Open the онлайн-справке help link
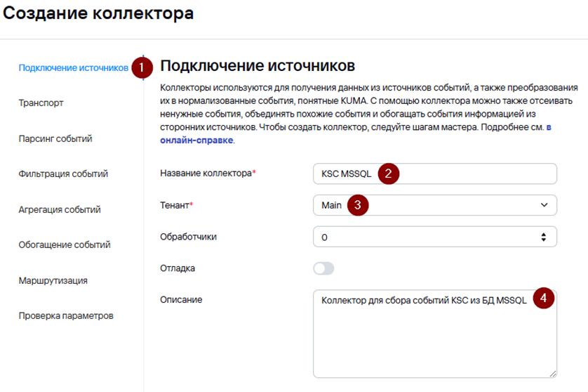Screen dimensions: 588x392 [x=196, y=140]
